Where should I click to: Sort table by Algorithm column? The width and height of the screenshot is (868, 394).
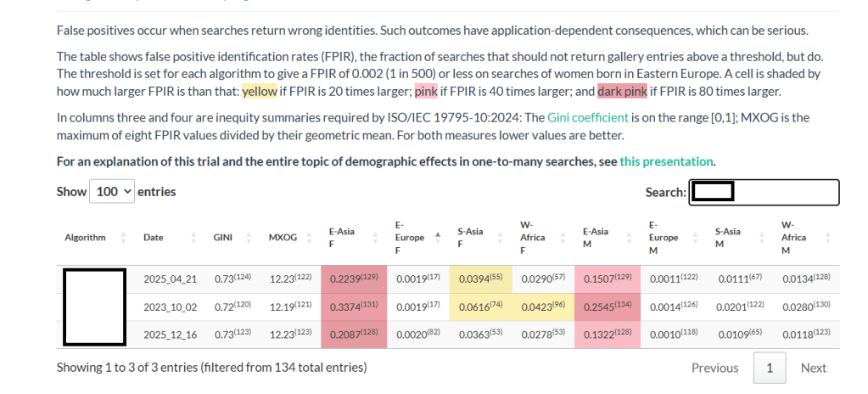point(85,238)
